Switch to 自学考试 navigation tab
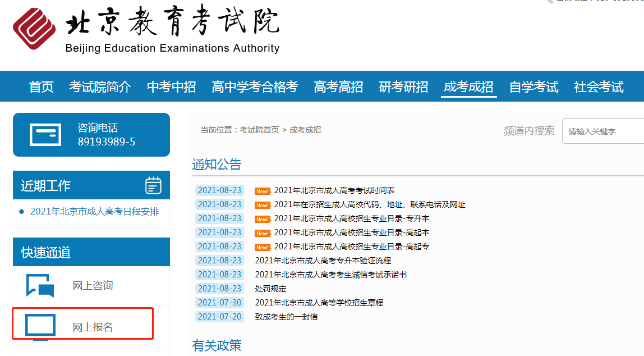644x356 pixels. [533, 87]
